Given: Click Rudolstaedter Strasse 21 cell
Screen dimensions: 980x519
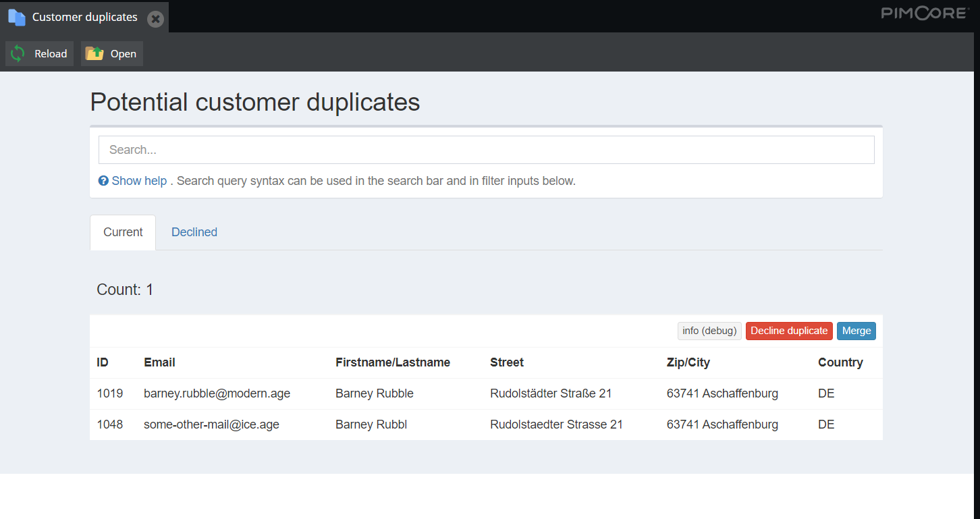Looking at the screenshot, I should point(556,425).
